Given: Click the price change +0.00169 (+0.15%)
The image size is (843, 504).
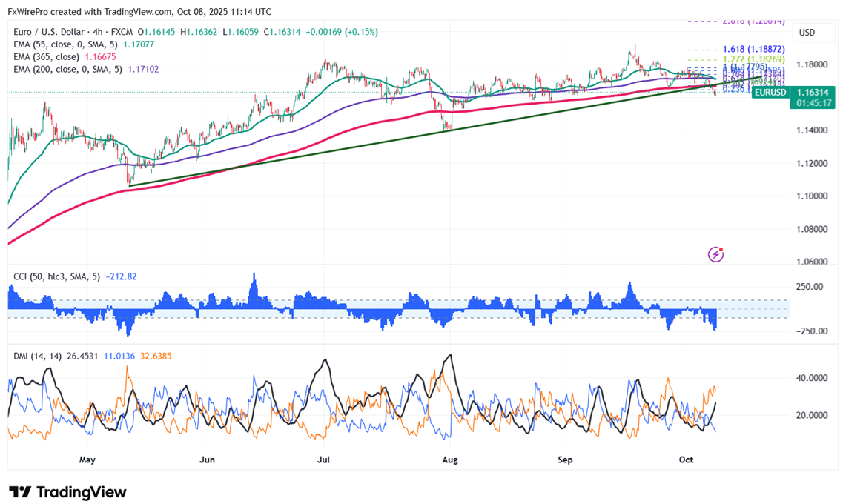Looking at the screenshot, I should (342, 32).
